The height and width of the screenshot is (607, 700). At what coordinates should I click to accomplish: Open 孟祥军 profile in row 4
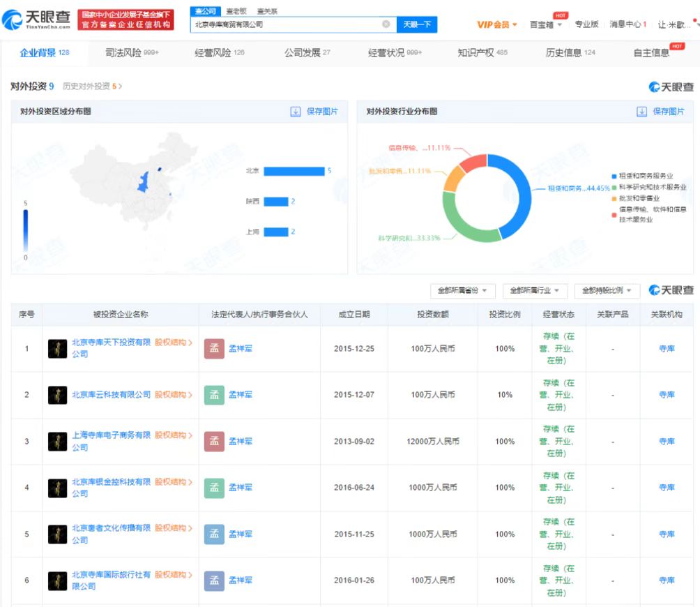[x=241, y=488]
